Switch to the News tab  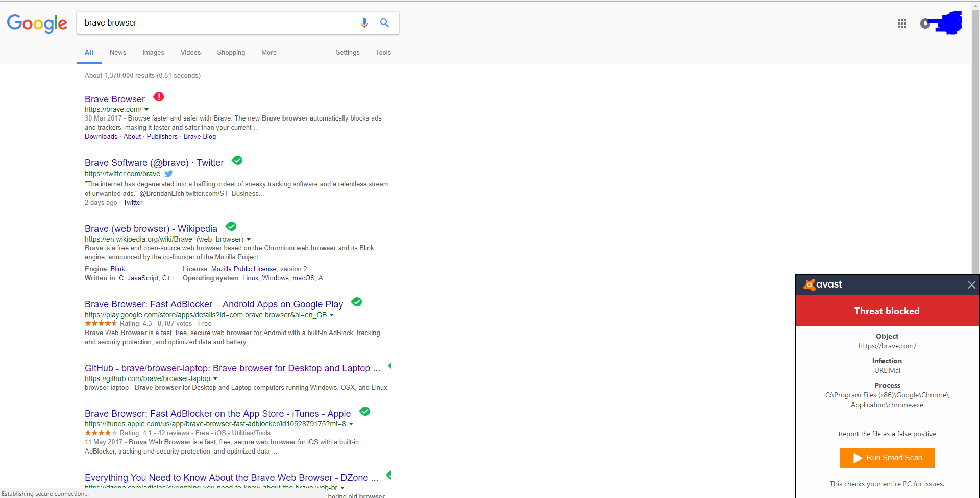point(118,53)
